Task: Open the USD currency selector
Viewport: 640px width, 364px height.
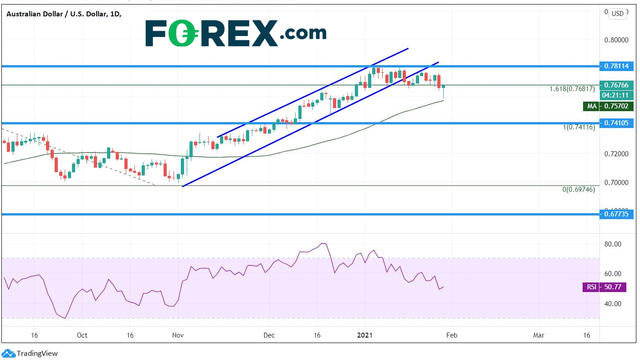Action: [618, 14]
